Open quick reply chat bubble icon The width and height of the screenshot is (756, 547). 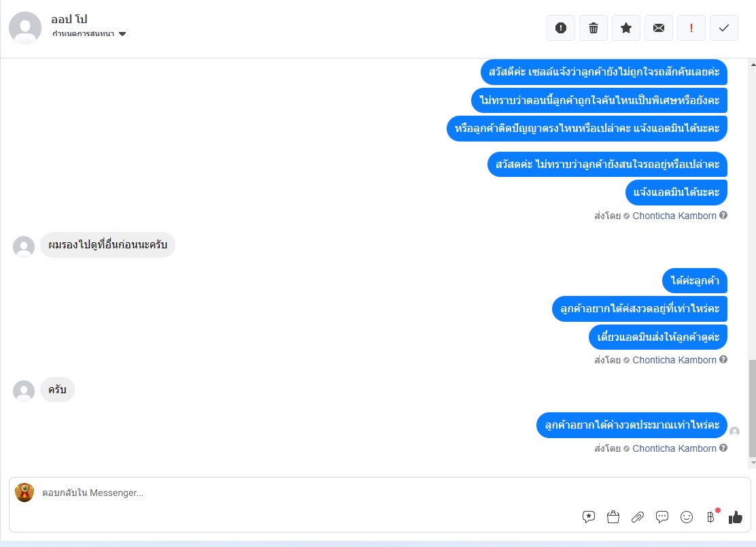662,517
